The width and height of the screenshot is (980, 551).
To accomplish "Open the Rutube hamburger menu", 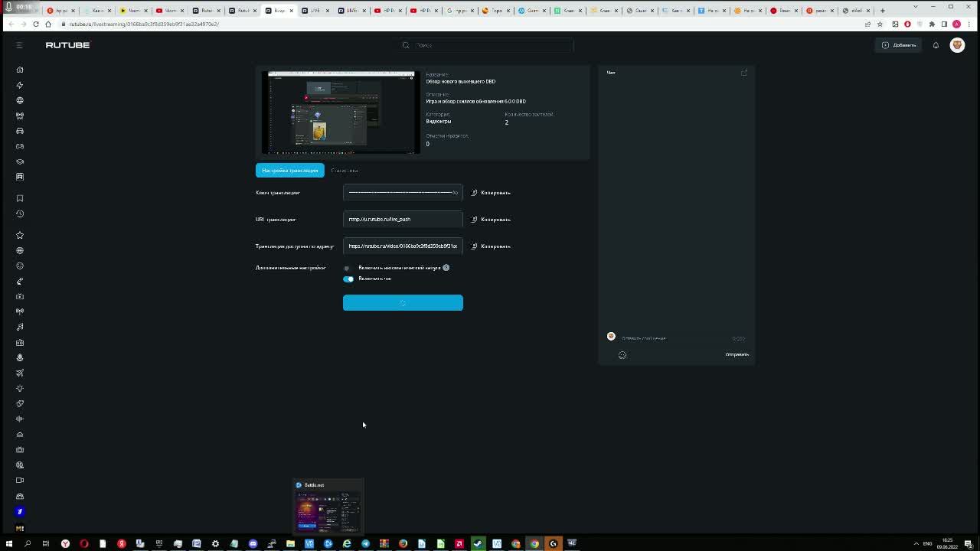I will coord(19,45).
